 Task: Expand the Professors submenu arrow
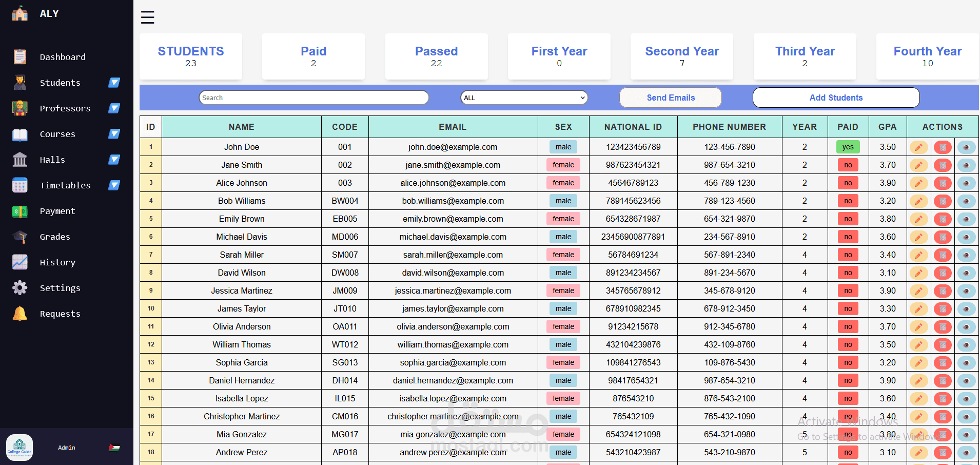(x=114, y=108)
